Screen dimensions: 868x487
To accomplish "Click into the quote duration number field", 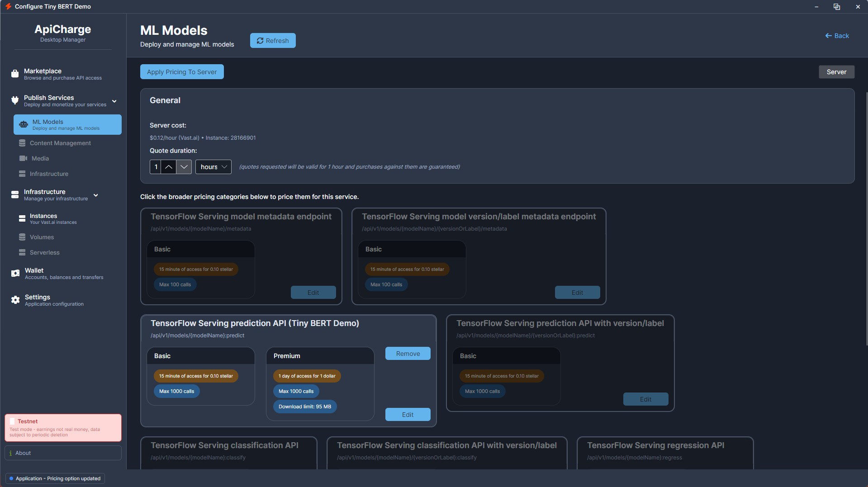I will [x=156, y=166].
